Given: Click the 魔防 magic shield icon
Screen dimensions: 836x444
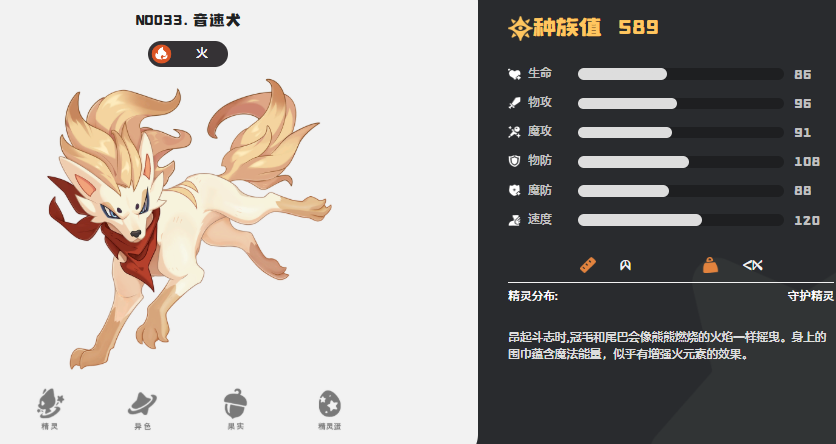Looking at the screenshot, I should (x=514, y=190).
